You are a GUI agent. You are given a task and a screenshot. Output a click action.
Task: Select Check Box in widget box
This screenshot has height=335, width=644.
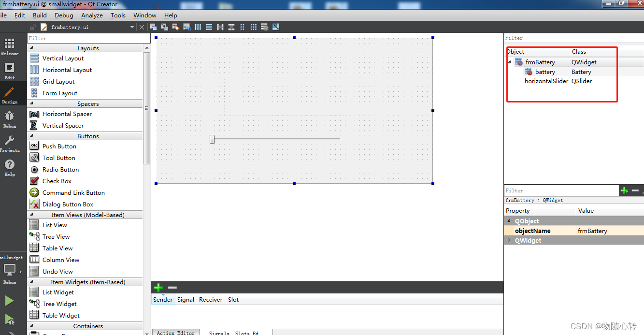(x=57, y=181)
